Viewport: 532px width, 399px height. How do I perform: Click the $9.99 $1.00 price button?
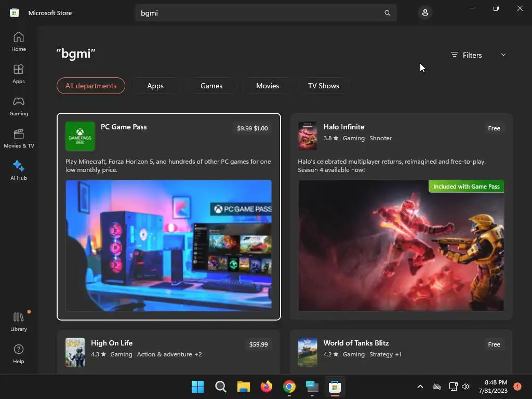click(252, 128)
